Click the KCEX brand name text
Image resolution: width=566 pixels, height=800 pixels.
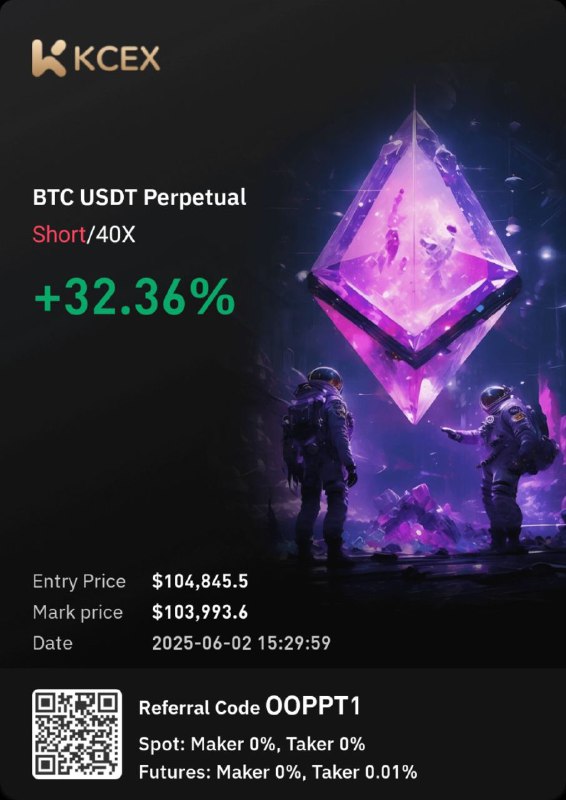click(x=117, y=59)
